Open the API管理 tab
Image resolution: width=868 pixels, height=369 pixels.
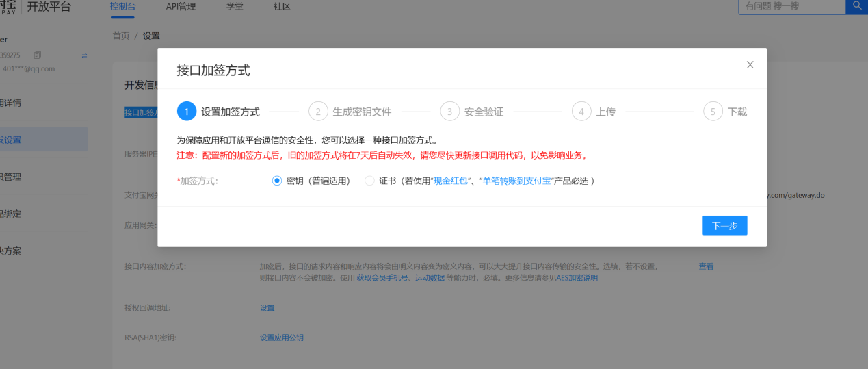(x=181, y=7)
